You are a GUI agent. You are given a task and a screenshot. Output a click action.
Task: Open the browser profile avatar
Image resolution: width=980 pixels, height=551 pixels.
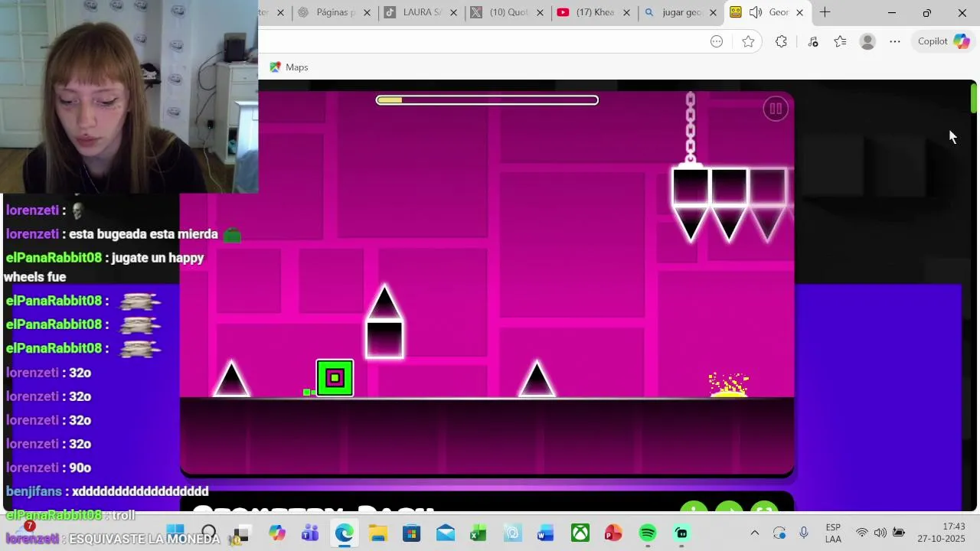coord(867,41)
